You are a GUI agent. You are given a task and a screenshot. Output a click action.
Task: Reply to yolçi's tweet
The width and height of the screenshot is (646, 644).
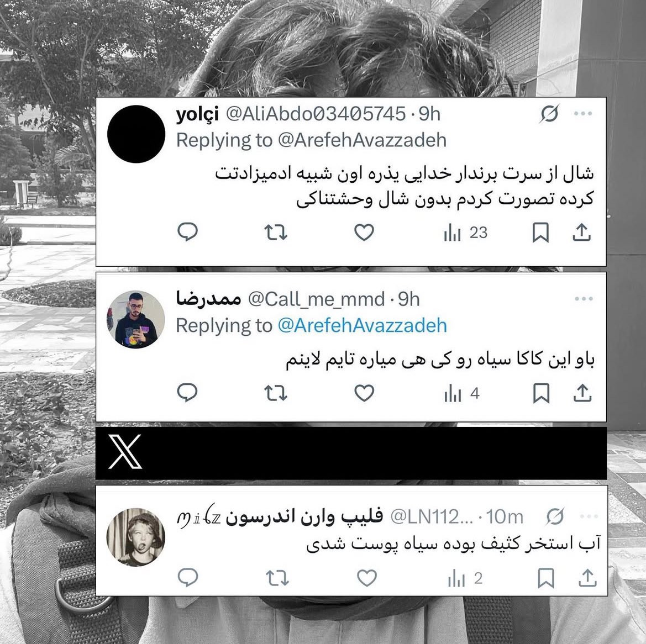(187, 232)
